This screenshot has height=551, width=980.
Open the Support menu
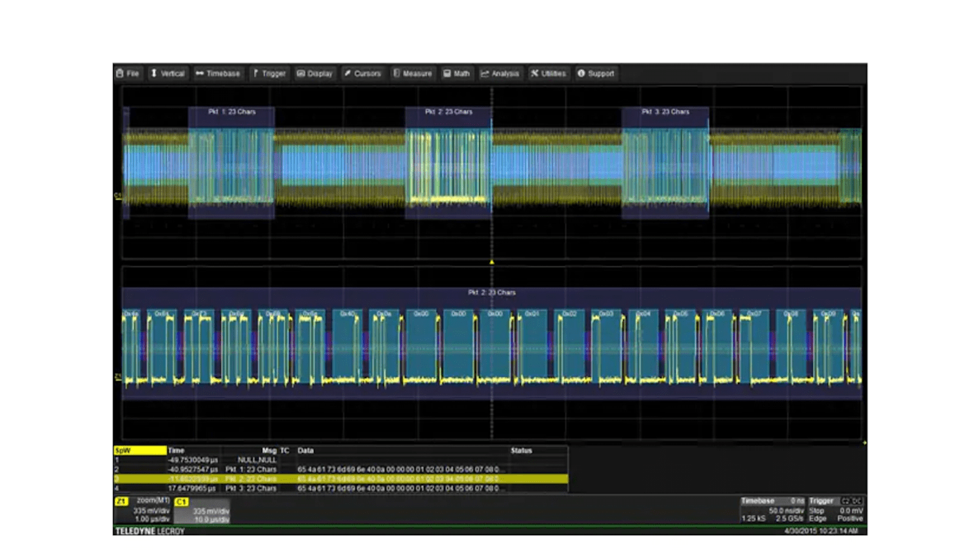click(596, 73)
